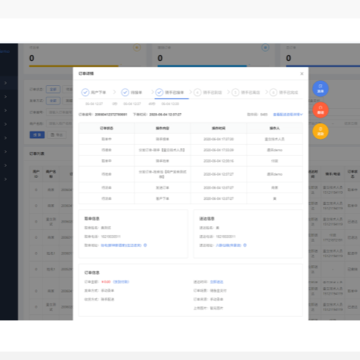The image size is (360, 360).
Task: Click the yellow circular floating action button
Action: [x=320, y=131]
